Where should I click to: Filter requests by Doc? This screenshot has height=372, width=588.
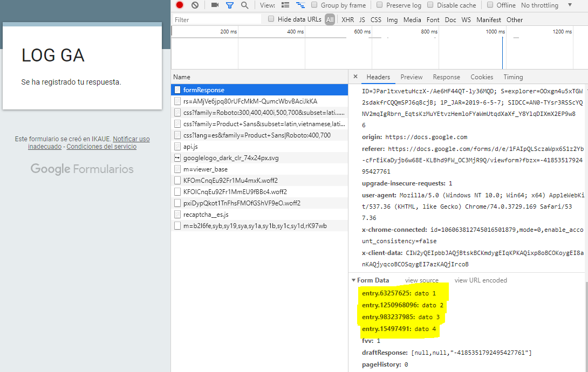point(450,20)
